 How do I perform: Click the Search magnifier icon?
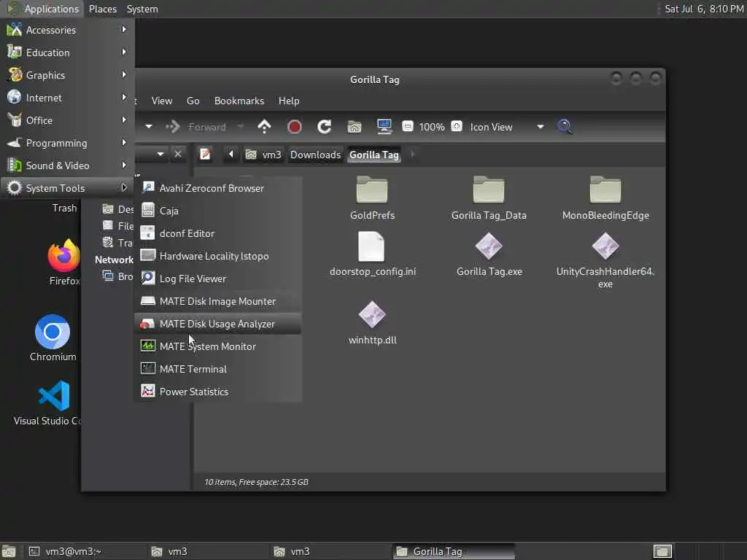565,127
